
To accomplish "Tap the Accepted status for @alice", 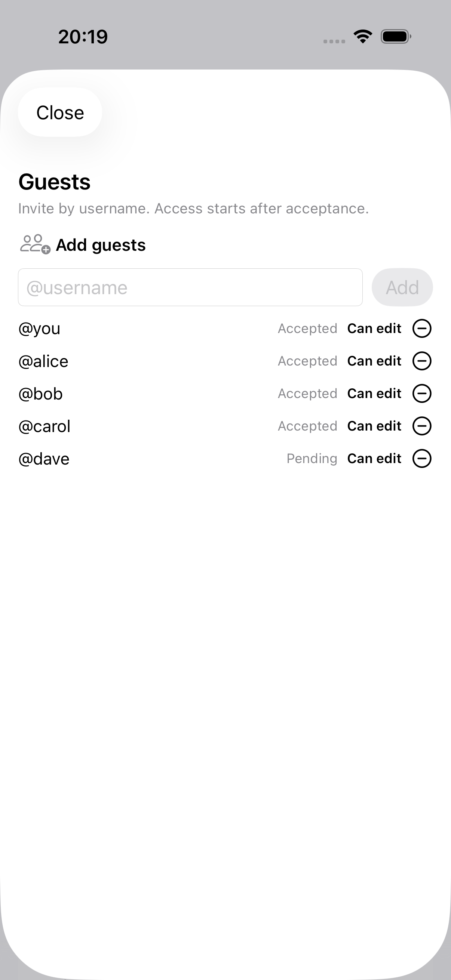I will pyautogui.click(x=307, y=361).
